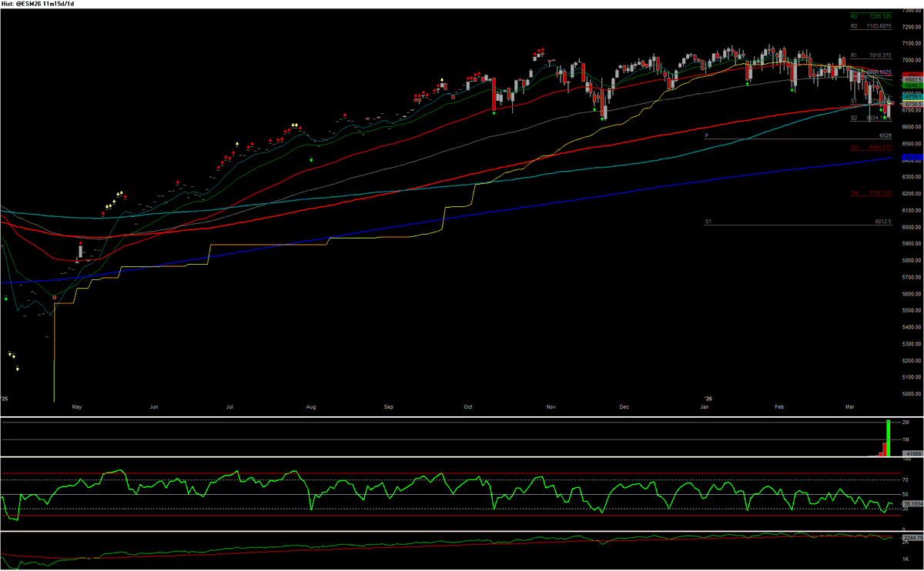Click the 7100.00 price axis label
This screenshot has height=571, width=924.
click(x=912, y=44)
